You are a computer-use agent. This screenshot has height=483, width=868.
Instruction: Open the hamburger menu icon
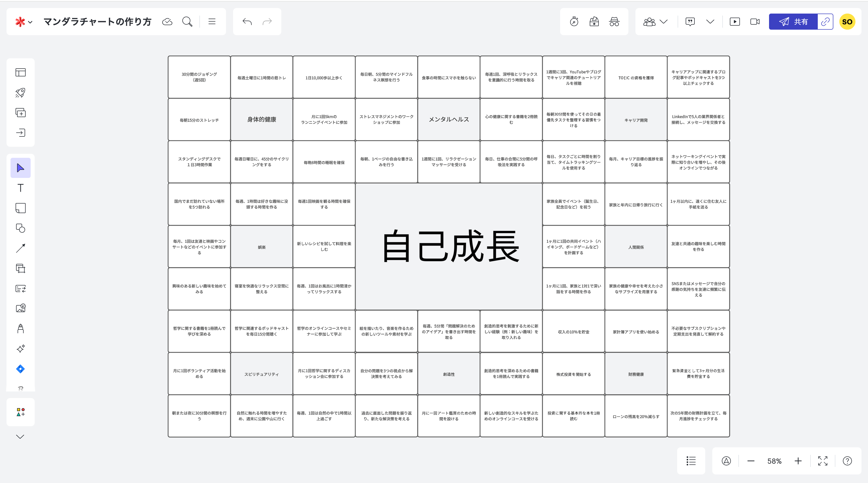212,21
